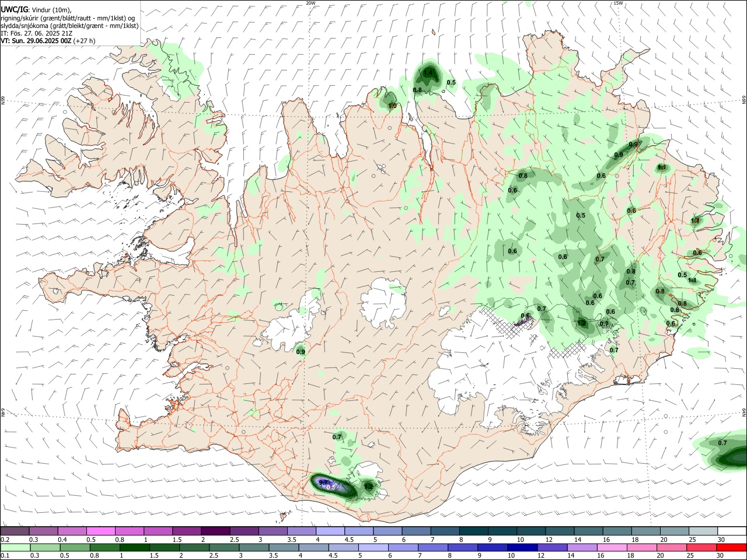
Task: Select the 'IT: Fös. 27. 06. 2025 21Z' line
Action: pos(36,33)
